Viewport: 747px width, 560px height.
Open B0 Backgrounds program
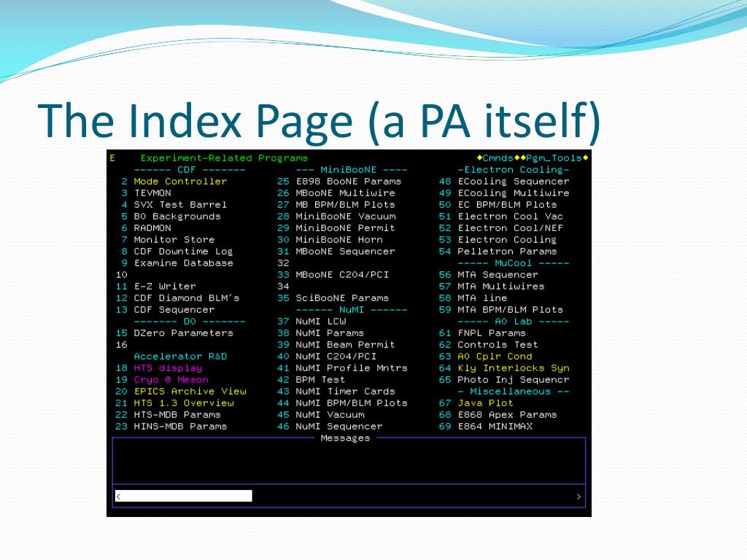point(177,216)
